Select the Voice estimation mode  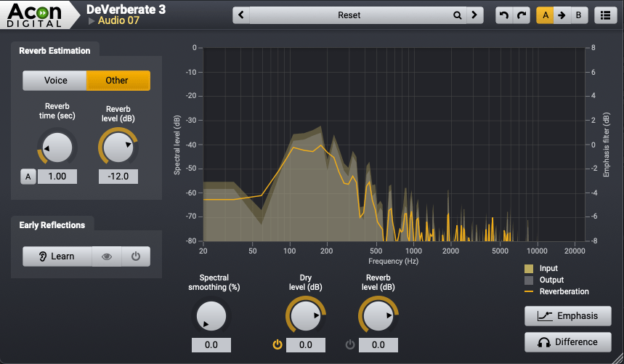click(55, 80)
